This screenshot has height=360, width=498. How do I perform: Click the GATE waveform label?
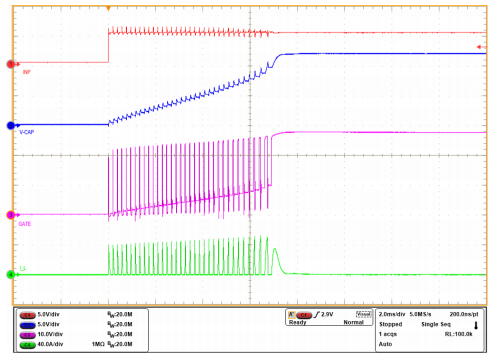(x=25, y=224)
